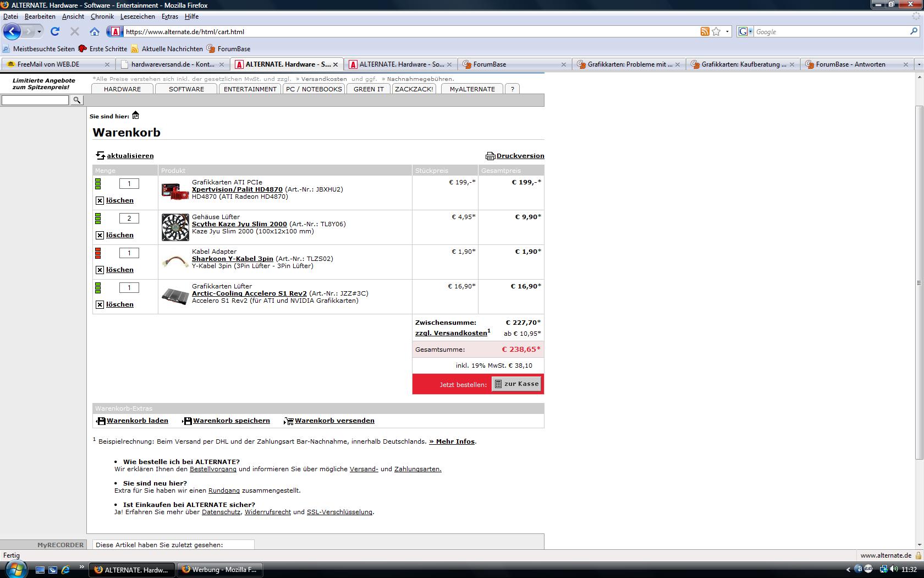Click the Werbung - Mozilla Firefox taskbar button

pyautogui.click(x=220, y=570)
